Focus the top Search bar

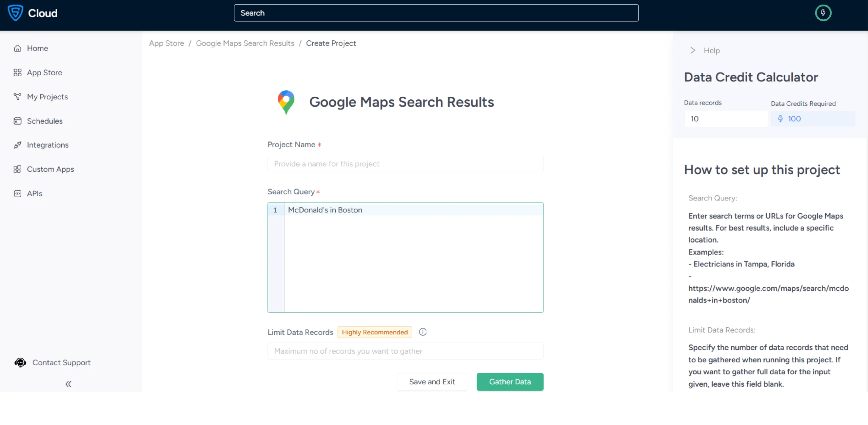[x=436, y=13]
